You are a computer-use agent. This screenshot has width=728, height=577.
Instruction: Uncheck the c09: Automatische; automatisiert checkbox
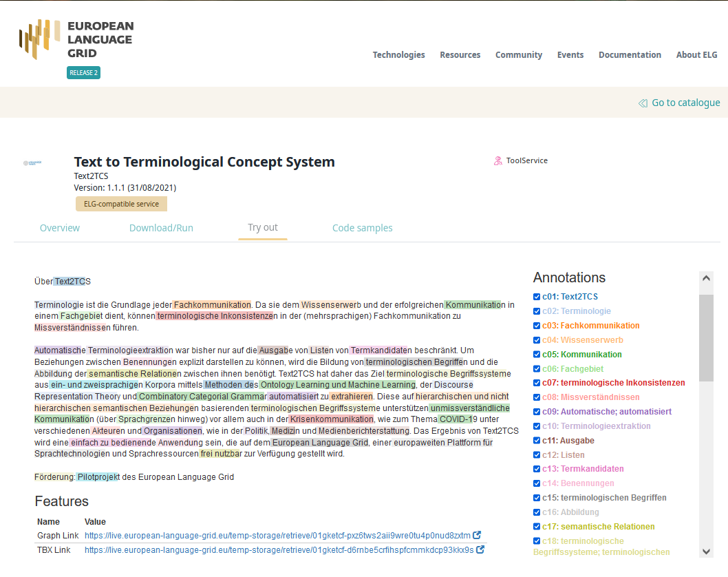pyautogui.click(x=537, y=412)
